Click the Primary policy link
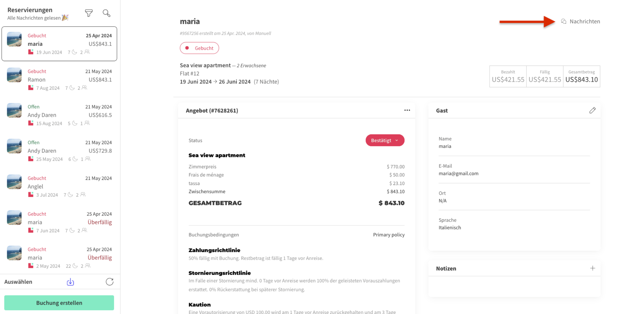Image resolution: width=644 pixels, height=314 pixels. click(x=389, y=235)
